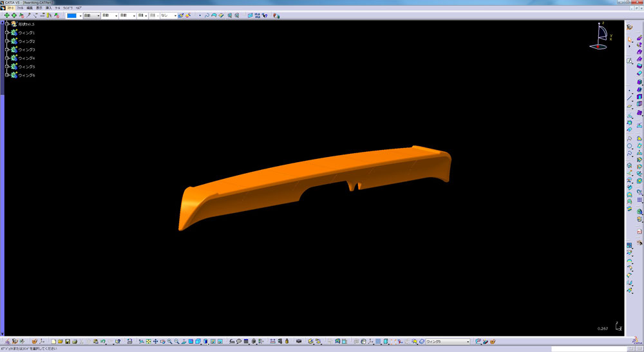Click the Fit All In view icon
644x352 pixels.
[148, 341]
